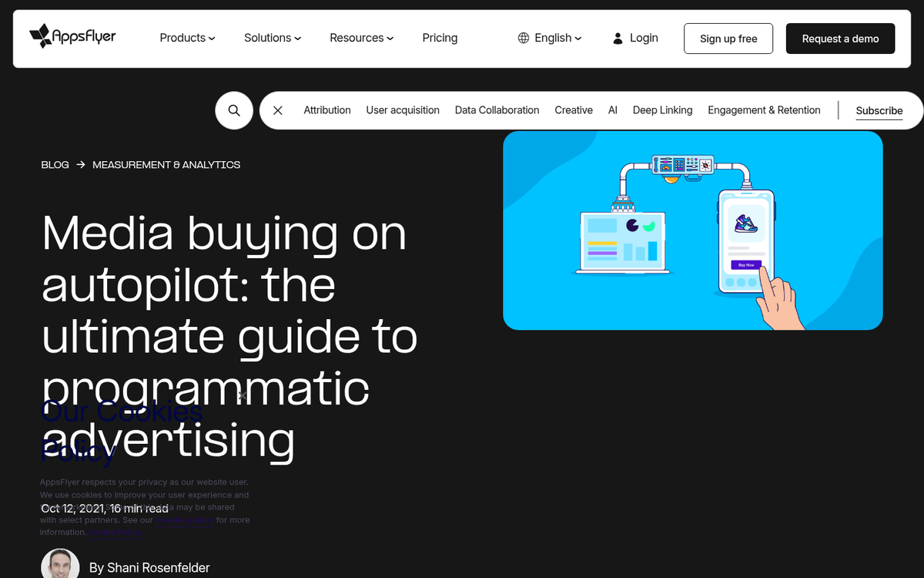Select the User acquisition category
This screenshot has width=924, height=578.
click(x=403, y=110)
